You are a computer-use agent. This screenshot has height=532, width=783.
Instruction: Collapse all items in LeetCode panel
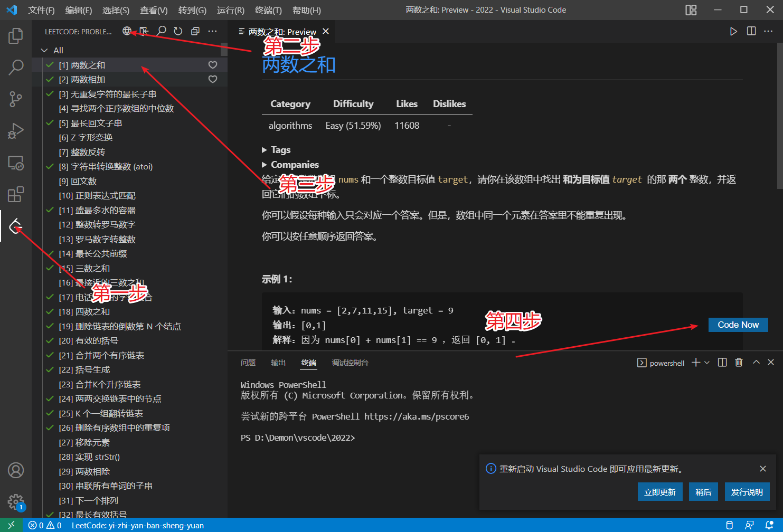(x=195, y=31)
